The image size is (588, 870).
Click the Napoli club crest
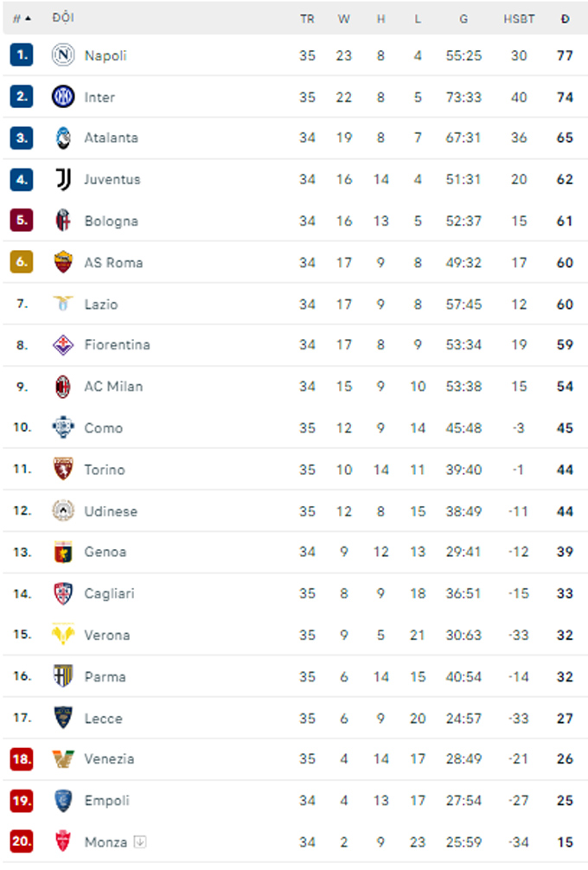click(x=62, y=55)
